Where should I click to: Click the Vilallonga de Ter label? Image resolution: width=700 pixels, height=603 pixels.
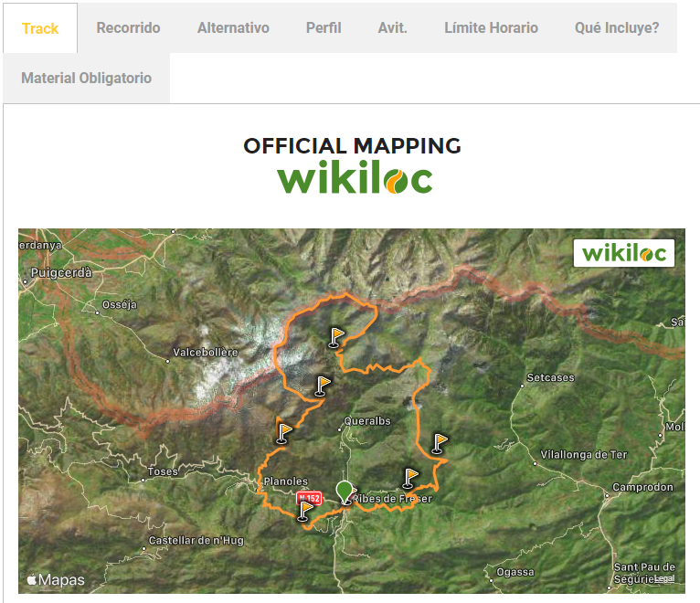tap(583, 455)
